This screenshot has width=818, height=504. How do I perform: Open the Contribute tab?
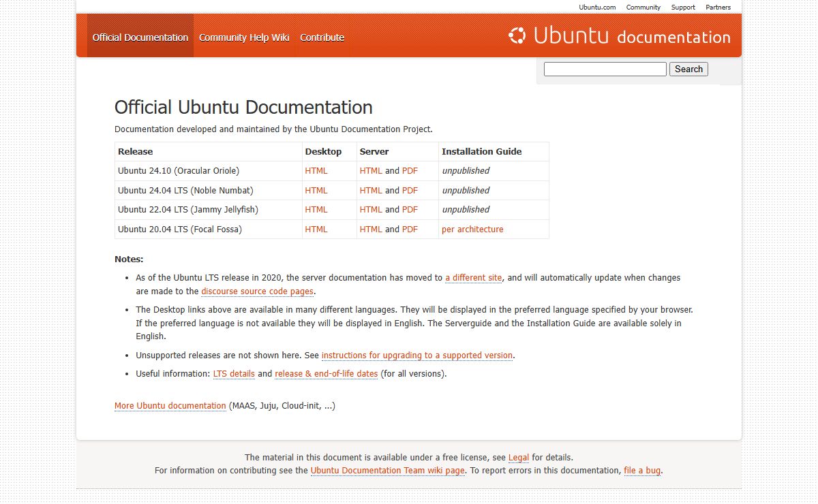click(x=322, y=37)
